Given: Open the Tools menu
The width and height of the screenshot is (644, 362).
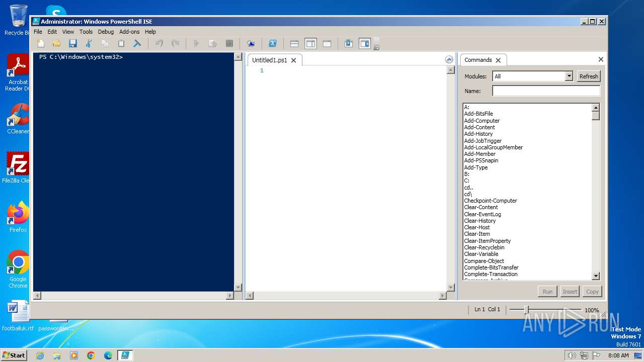Looking at the screenshot, I should [x=86, y=32].
